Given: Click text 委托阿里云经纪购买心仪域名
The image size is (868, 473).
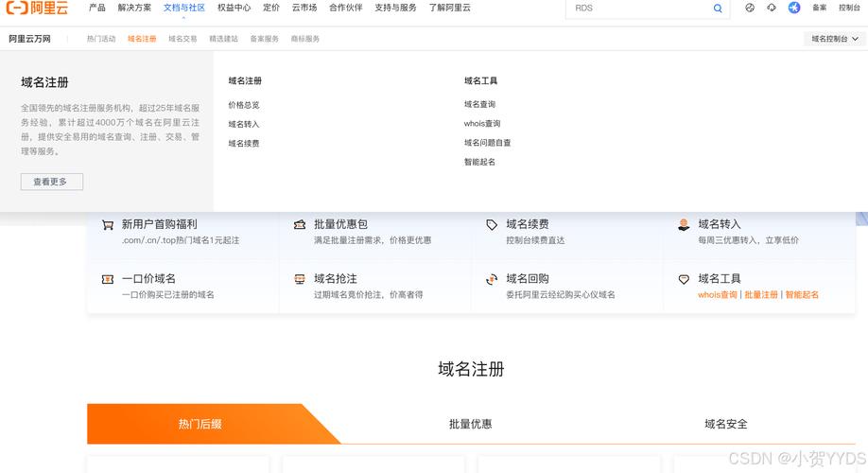Looking at the screenshot, I should pos(560,294).
